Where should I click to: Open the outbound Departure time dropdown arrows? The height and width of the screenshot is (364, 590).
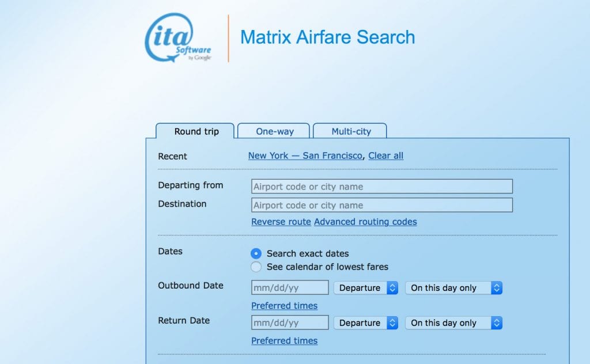pos(393,288)
